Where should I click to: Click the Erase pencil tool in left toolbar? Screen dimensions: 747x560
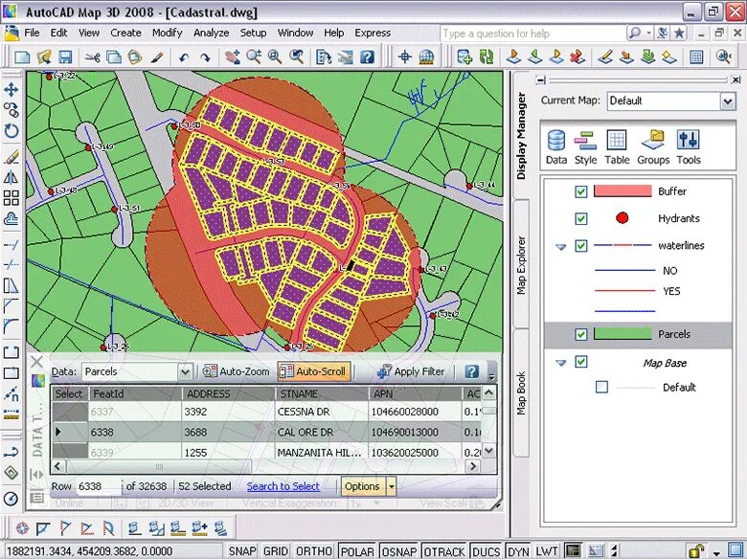coord(11,157)
